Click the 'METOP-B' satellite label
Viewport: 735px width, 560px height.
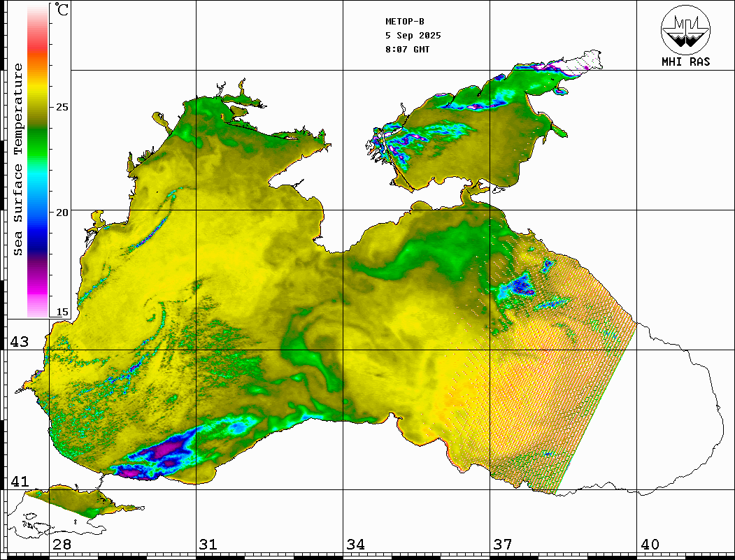tap(404, 22)
